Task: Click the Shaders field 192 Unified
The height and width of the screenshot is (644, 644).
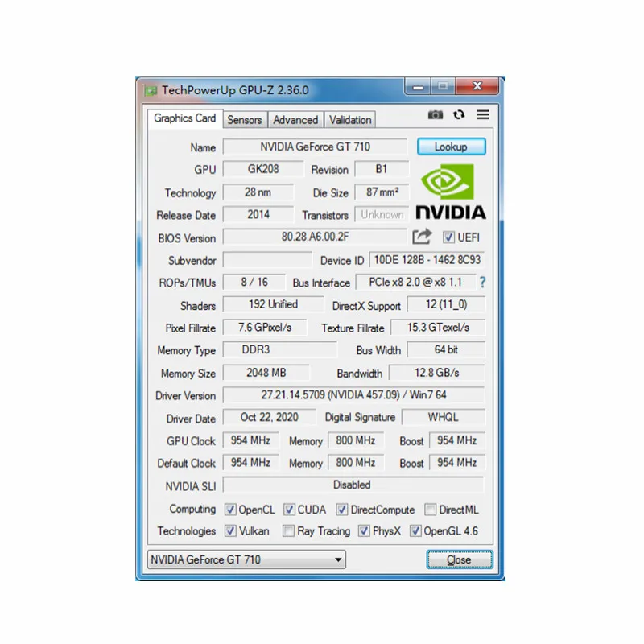Action: pos(273,304)
